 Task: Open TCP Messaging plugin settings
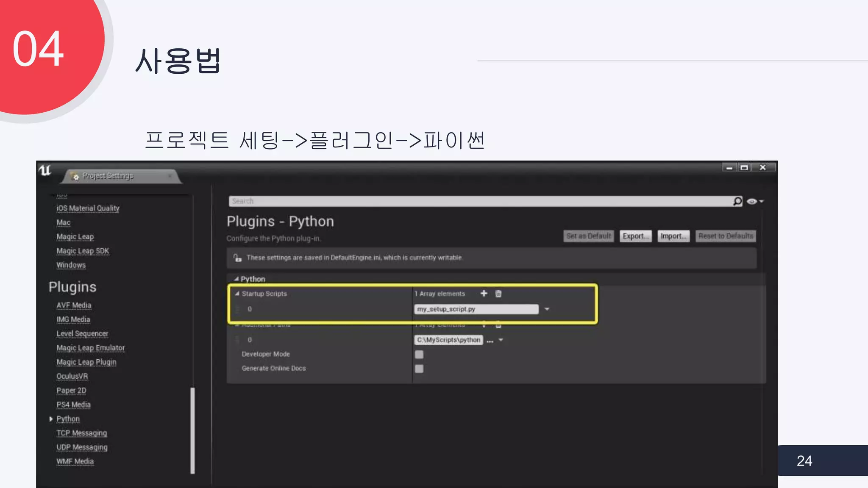tap(82, 433)
